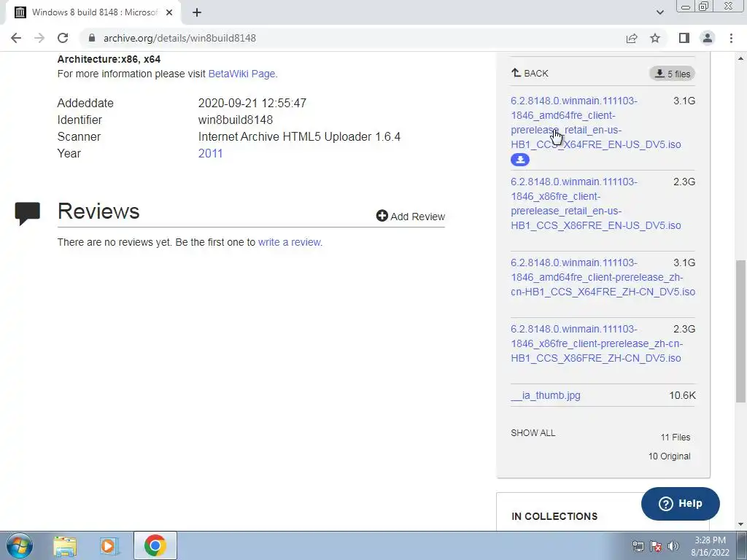Viewport: 747px width, 560px height.
Task: Click the Add Review button
Action: [410, 216]
